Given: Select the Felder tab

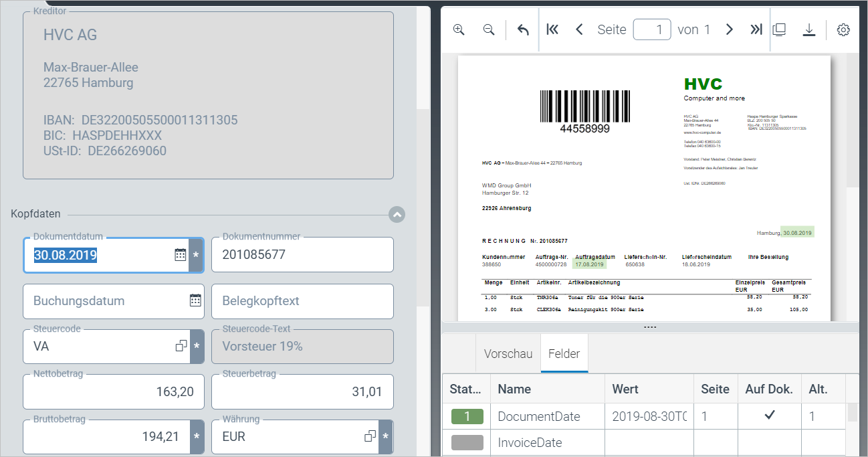Looking at the screenshot, I should (564, 353).
